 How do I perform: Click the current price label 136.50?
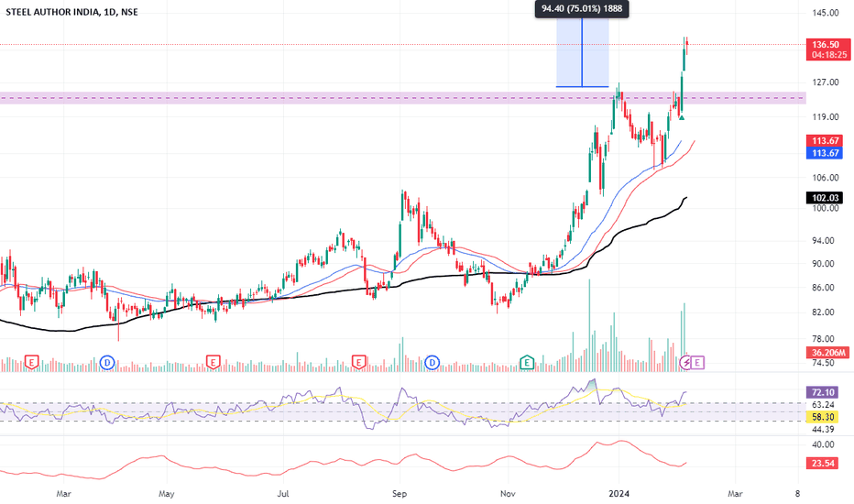826,45
